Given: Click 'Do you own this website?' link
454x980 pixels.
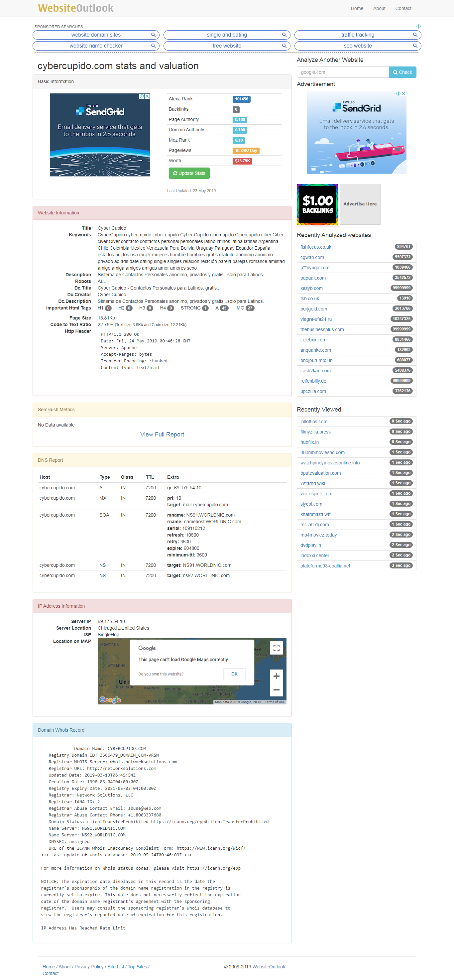Looking at the screenshot, I should [161, 674].
